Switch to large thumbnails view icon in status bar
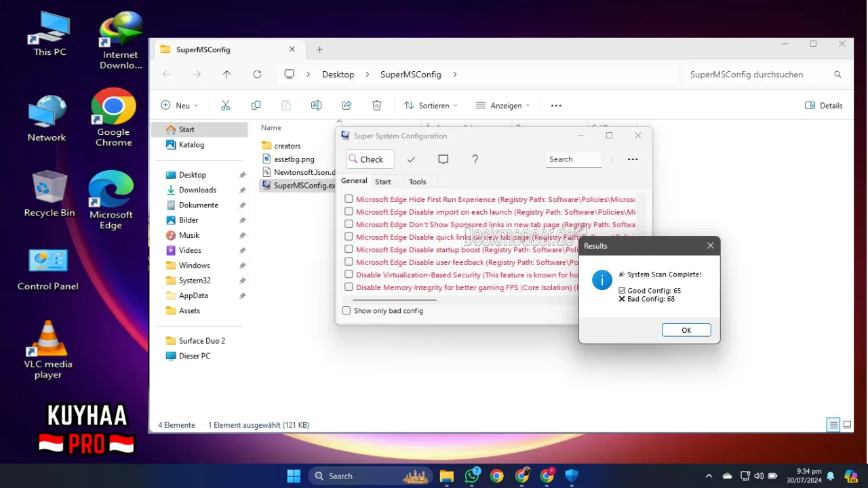The width and height of the screenshot is (868, 488). 847,425
